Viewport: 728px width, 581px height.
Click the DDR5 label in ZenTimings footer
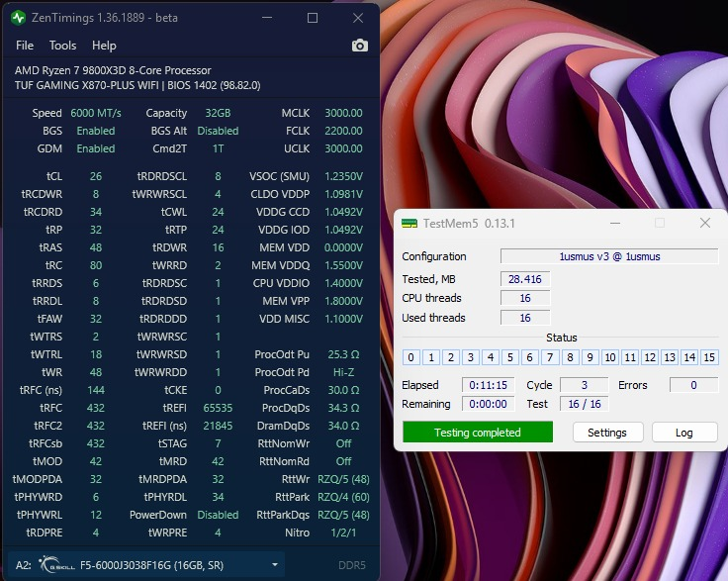pos(352,565)
